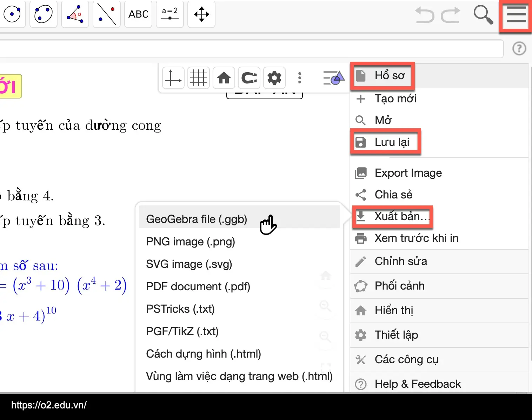Open graphics settings gear in style bar
The image size is (532, 420).
coord(274,78)
